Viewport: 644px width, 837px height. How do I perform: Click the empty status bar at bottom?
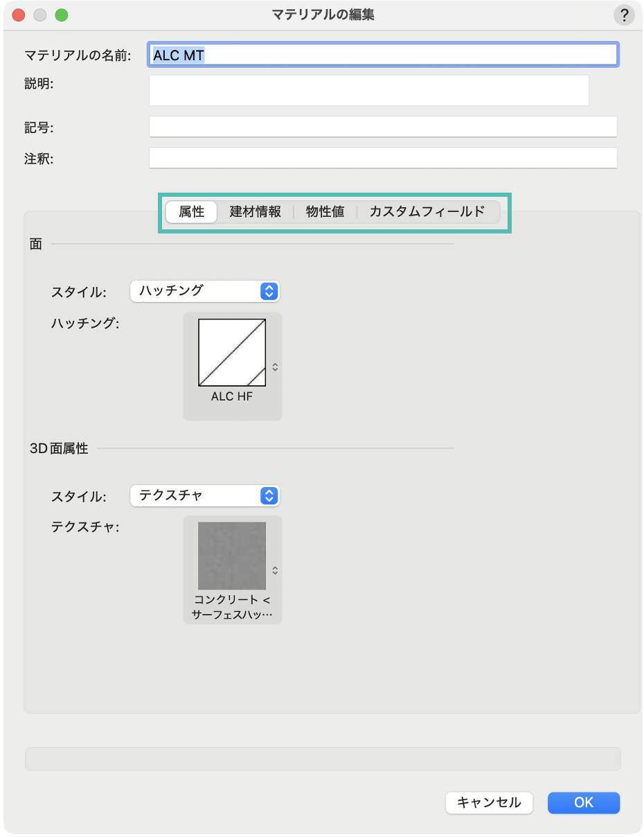(x=323, y=759)
